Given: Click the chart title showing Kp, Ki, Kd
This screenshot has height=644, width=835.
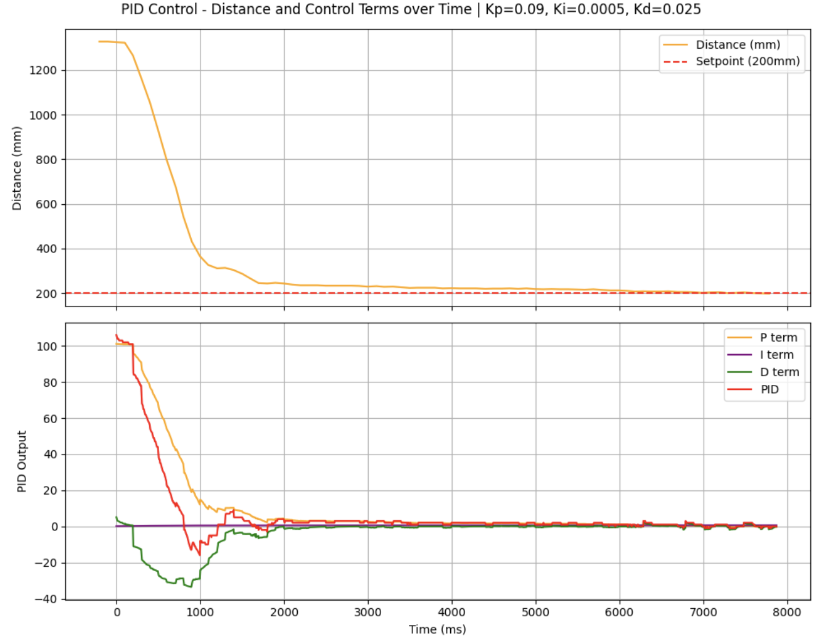Looking at the screenshot, I should (411, 9).
